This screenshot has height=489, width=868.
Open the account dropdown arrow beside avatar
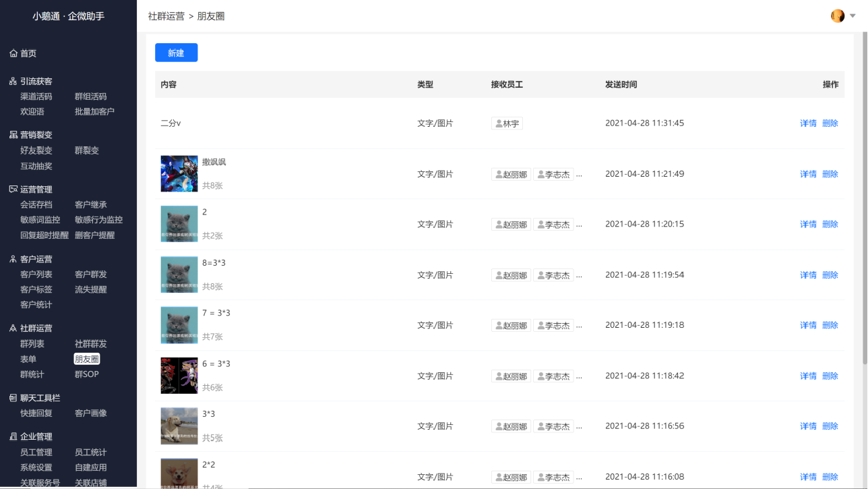(852, 16)
